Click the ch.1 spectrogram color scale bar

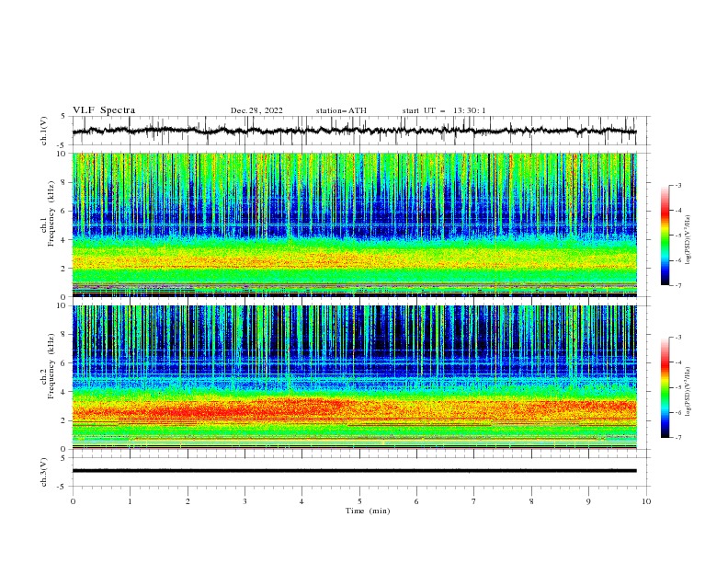665,235
